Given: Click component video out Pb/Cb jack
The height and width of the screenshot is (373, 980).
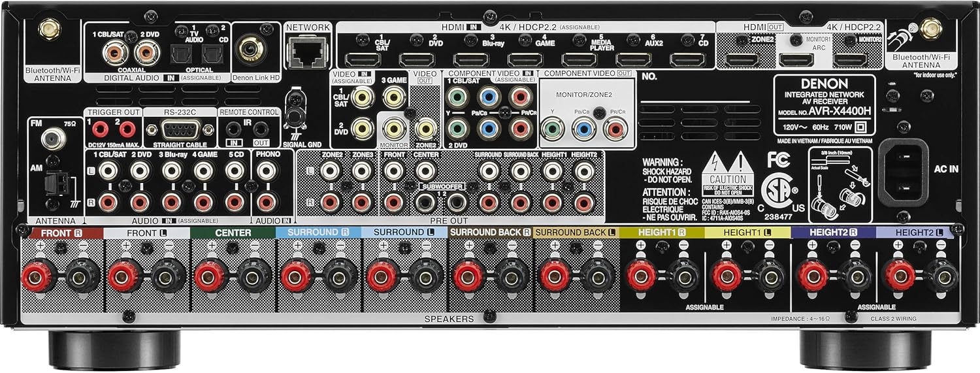Looking at the screenshot, I should 583,129.
